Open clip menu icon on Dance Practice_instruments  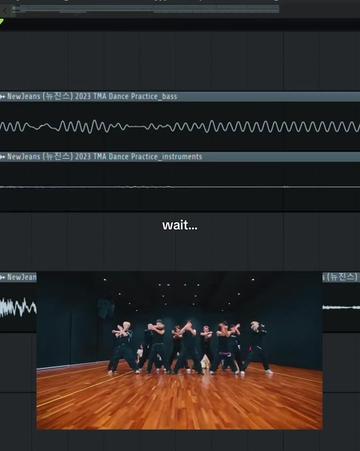[x=3, y=157]
